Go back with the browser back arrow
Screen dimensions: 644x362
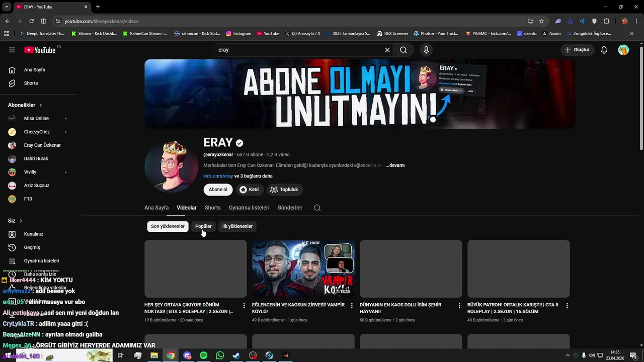coord(7,21)
